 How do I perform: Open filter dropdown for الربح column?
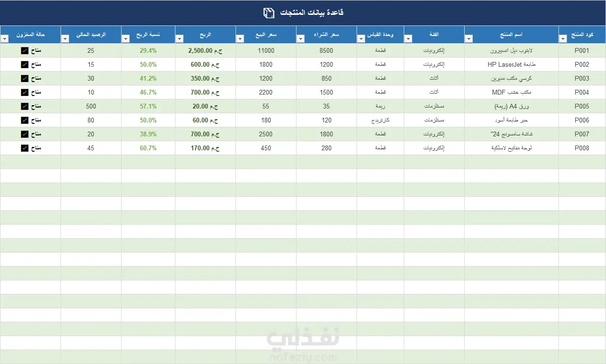click(x=180, y=38)
